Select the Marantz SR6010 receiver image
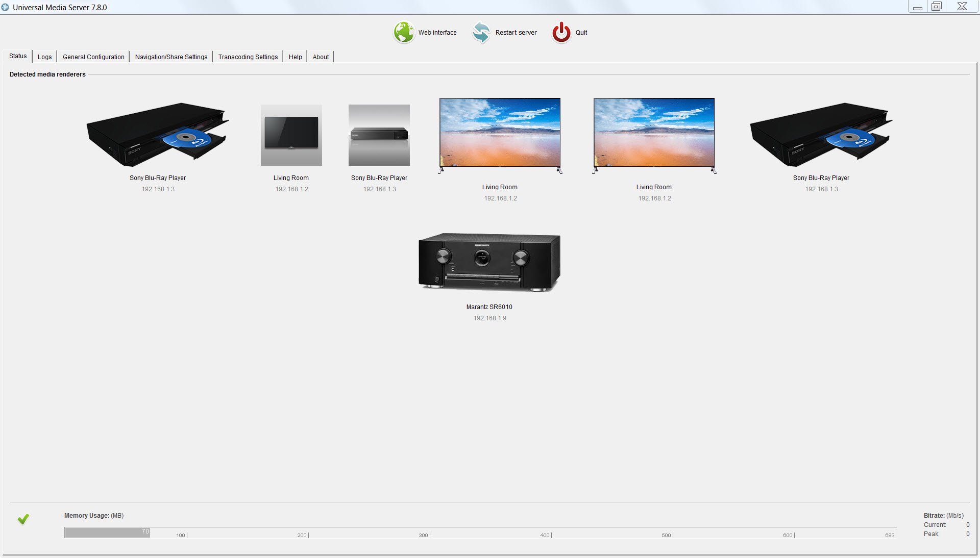Image resolution: width=980 pixels, height=558 pixels. [489, 262]
